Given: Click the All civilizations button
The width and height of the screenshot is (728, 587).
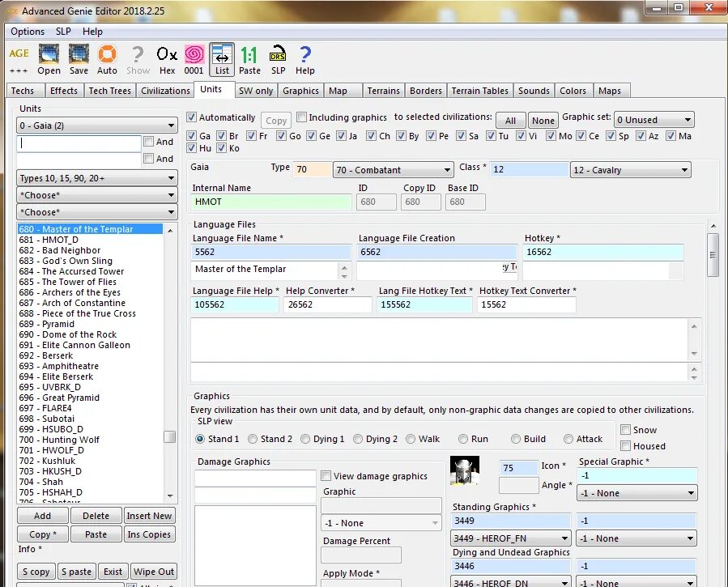Looking at the screenshot, I should click(x=511, y=119).
